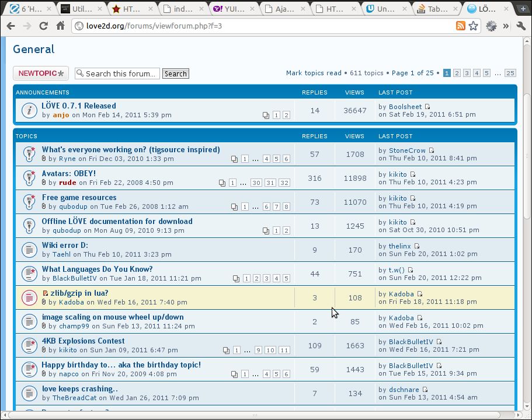This screenshot has width=532, height=420.
Task: View latest post icon next to dschnare
Action: (x=425, y=390)
